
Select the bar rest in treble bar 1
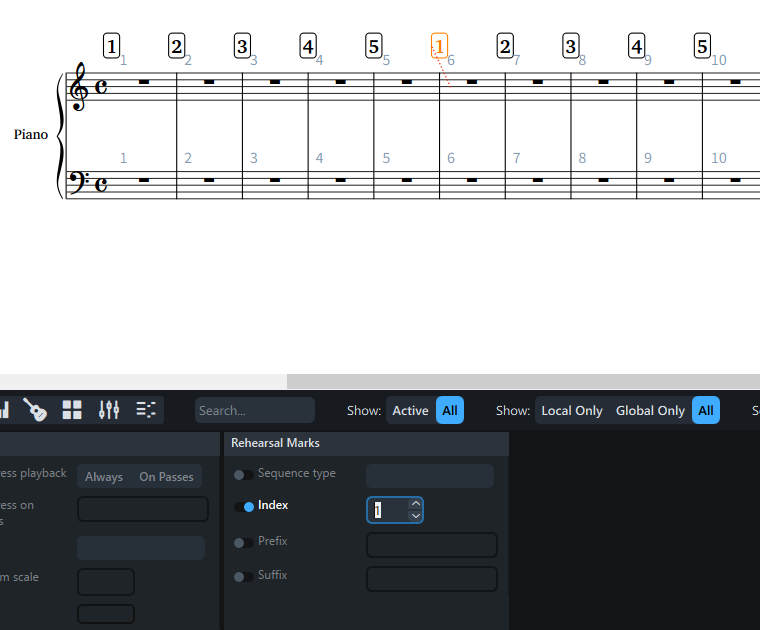click(x=144, y=82)
